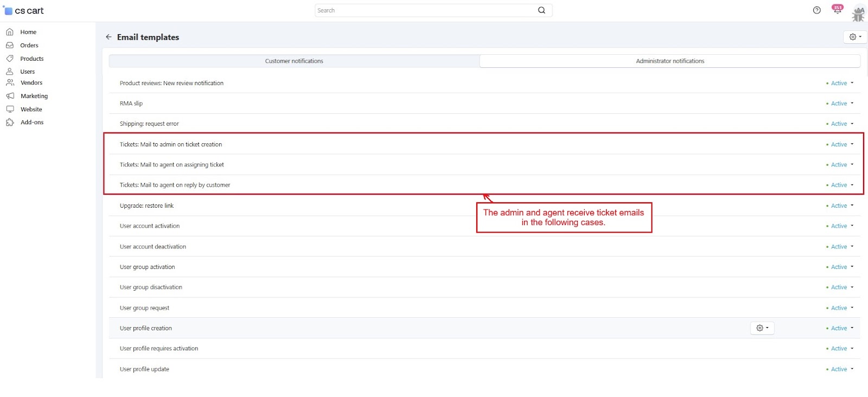Open gear menu on User profile creation row
Viewport: 868px width, 397px height.
pos(762,328)
